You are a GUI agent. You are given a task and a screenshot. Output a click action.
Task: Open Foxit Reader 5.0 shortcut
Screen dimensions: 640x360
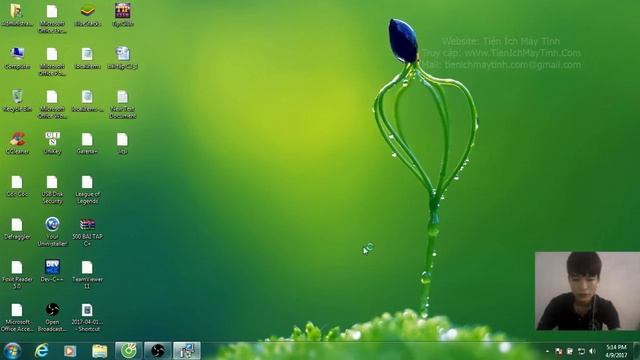tap(17, 275)
